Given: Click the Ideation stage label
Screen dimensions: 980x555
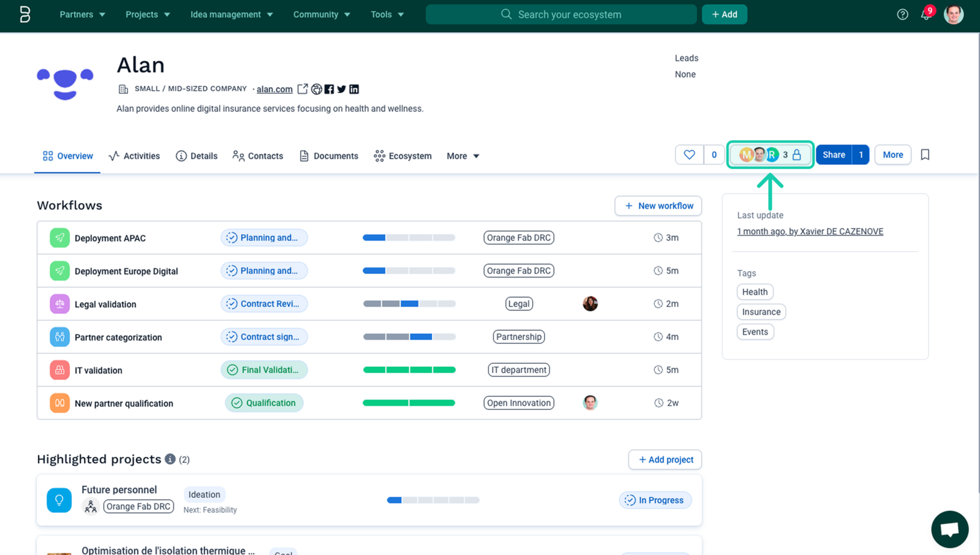Looking at the screenshot, I should tap(205, 494).
